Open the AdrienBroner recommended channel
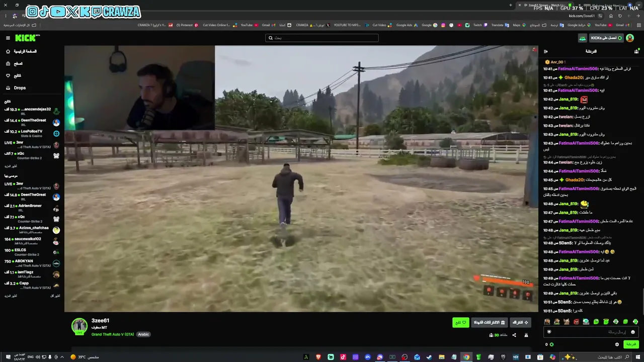Viewport: 644px width, 362px height. [x=32, y=208]
